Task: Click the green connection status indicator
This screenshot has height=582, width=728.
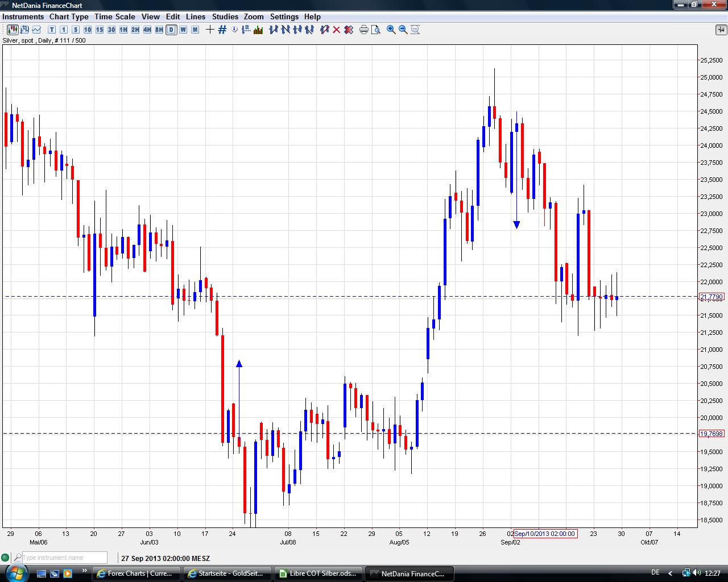Action: tap(6, 558)
